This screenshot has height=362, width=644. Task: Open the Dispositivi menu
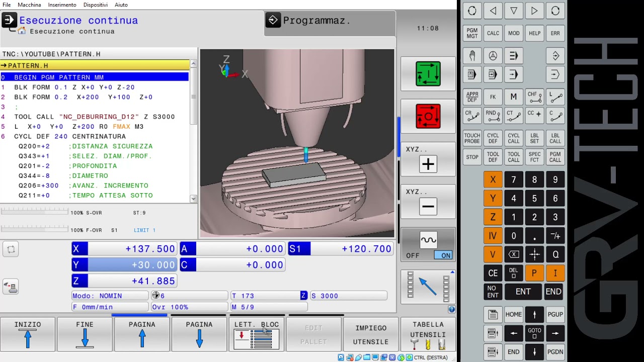pyautogui.click(x=96, y=5)
